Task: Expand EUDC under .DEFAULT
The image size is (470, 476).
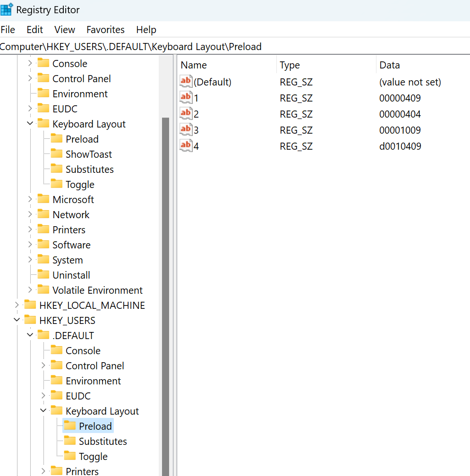Action: (43, 396)
